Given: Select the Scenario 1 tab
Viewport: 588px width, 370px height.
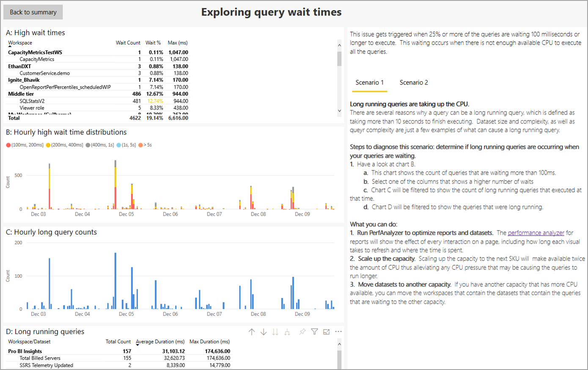Looking at the screenshot, I should click(x=369, y=82).
